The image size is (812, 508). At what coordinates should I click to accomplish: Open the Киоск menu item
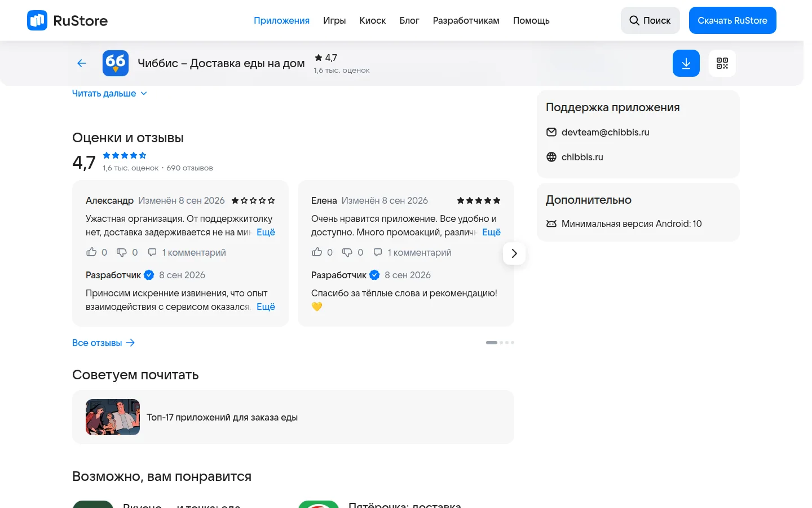(373, 20)
